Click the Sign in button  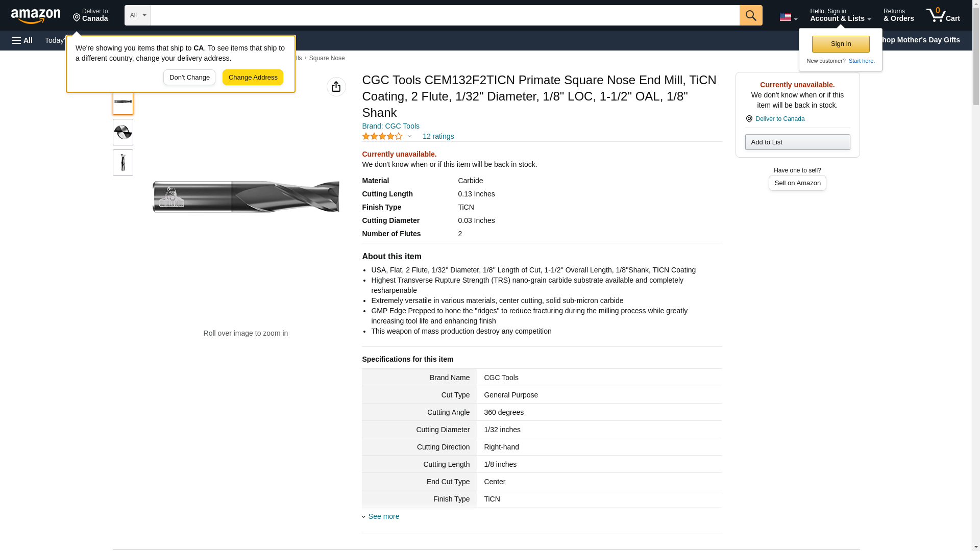pyautogui.click(x=840, y=44)
